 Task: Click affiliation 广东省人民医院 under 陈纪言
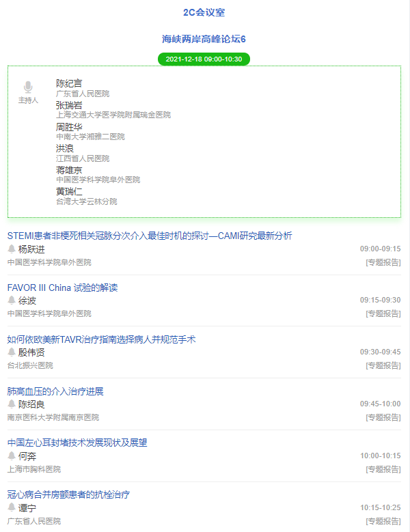(x=83, y=94)
